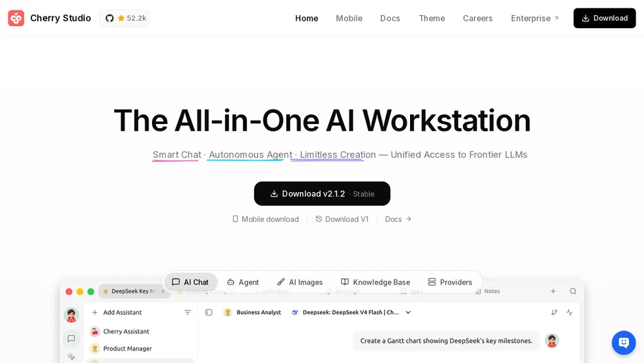This screenshot has width=644, height=363.
Task: Click avatar next to Gantt chart message
Action: pos(552,341)
